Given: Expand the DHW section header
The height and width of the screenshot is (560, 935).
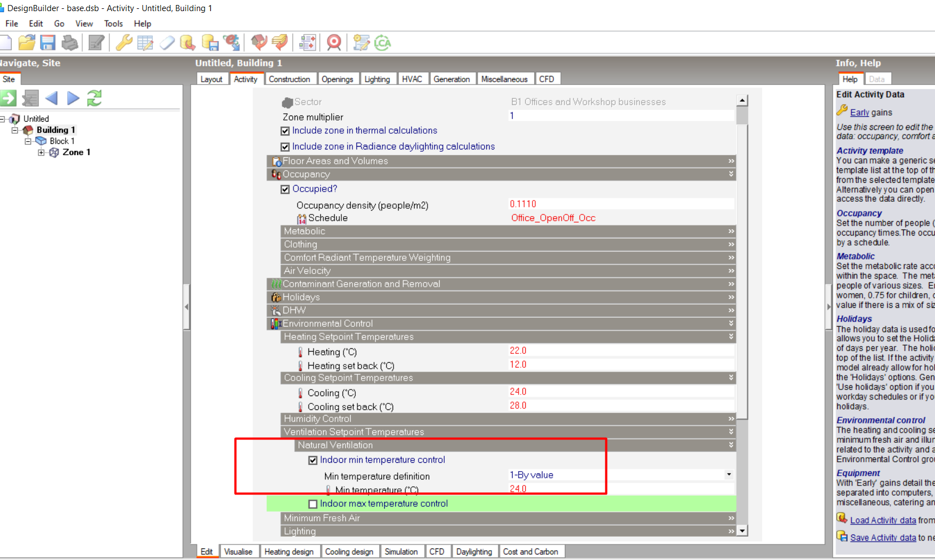Looking at the screenshot, I should pyautogui.click(x=501, y=311).
